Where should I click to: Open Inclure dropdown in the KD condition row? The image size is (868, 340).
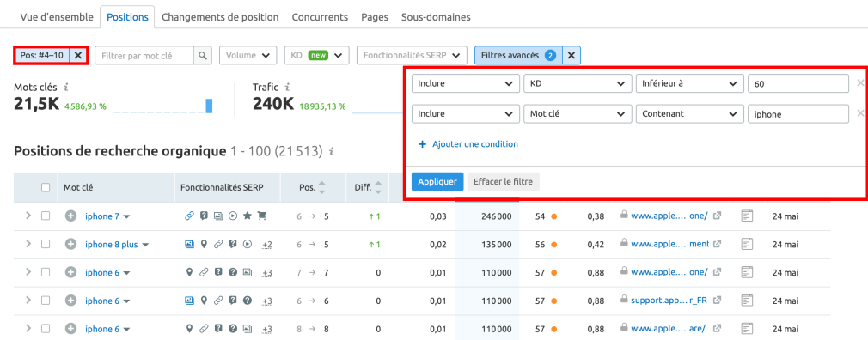pos(466,83)
